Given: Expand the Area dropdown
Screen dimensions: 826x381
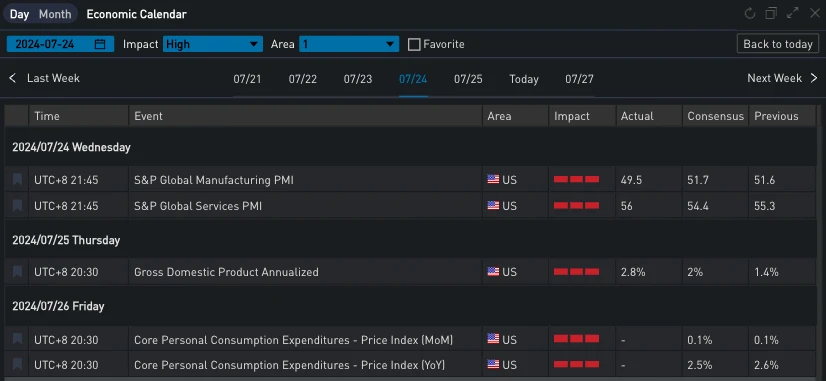Looking at the screenshot, I should [x=349, y=44].
